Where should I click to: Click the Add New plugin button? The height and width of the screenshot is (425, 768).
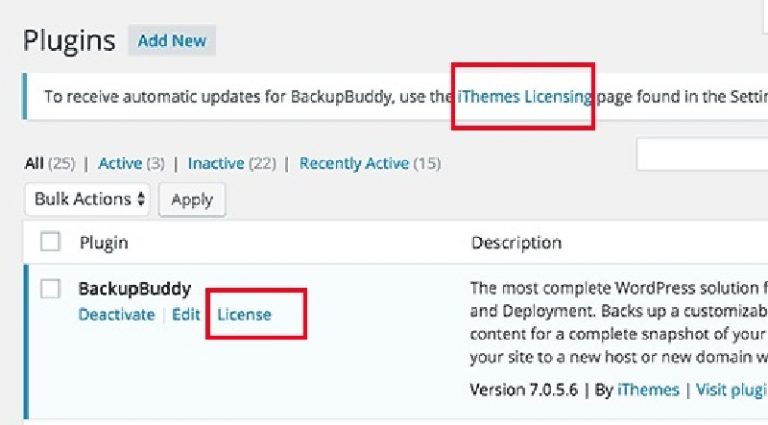[x=172, y=41]
